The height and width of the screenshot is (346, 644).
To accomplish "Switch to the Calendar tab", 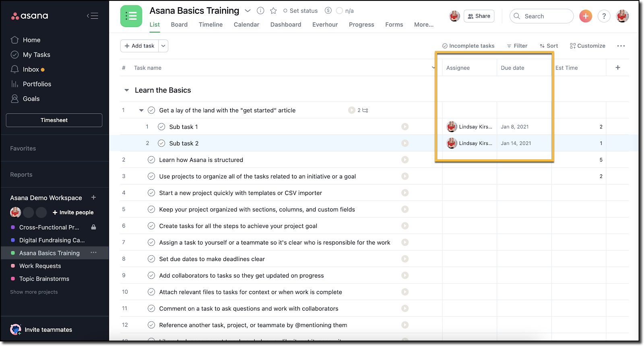I will (246, 25).
